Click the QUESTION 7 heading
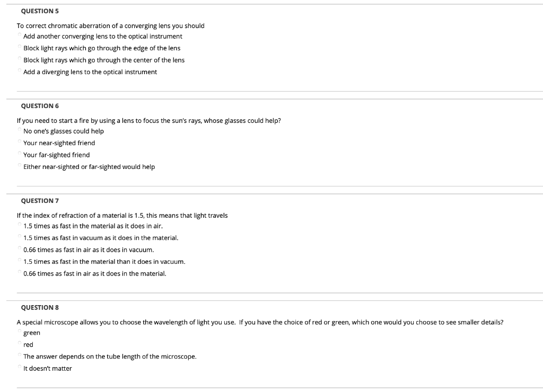 click(x=39, y=200)
